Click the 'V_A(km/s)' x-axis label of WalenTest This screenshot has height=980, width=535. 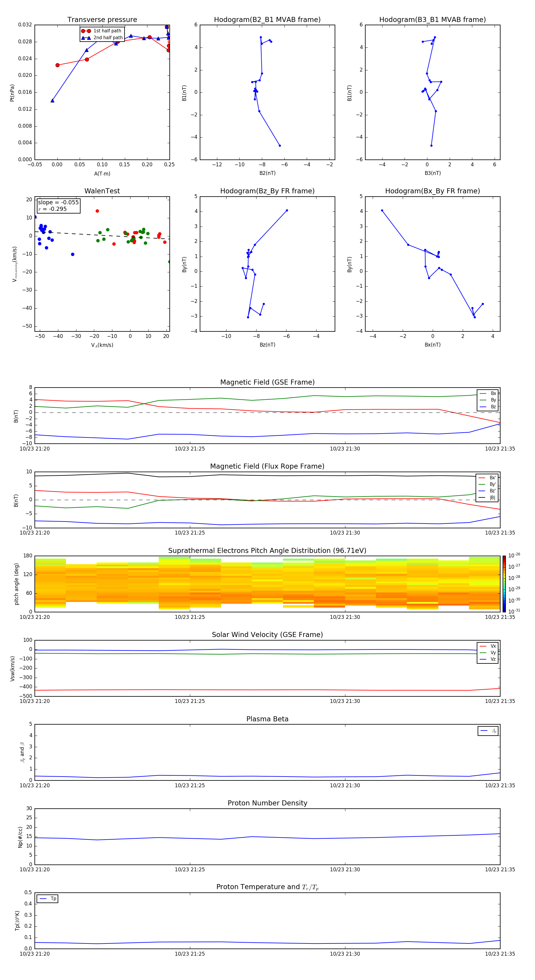102,345
